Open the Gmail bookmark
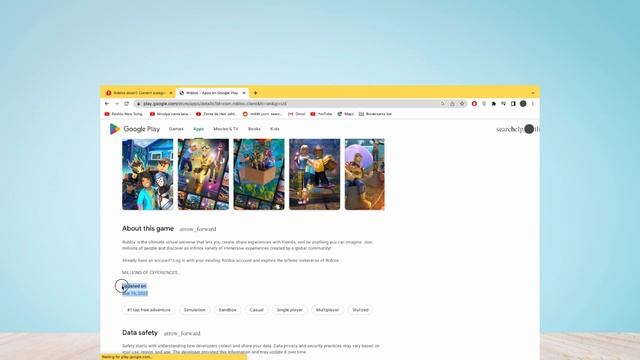Viewport: 640px width, 360px height. click(x=297, y=114)
